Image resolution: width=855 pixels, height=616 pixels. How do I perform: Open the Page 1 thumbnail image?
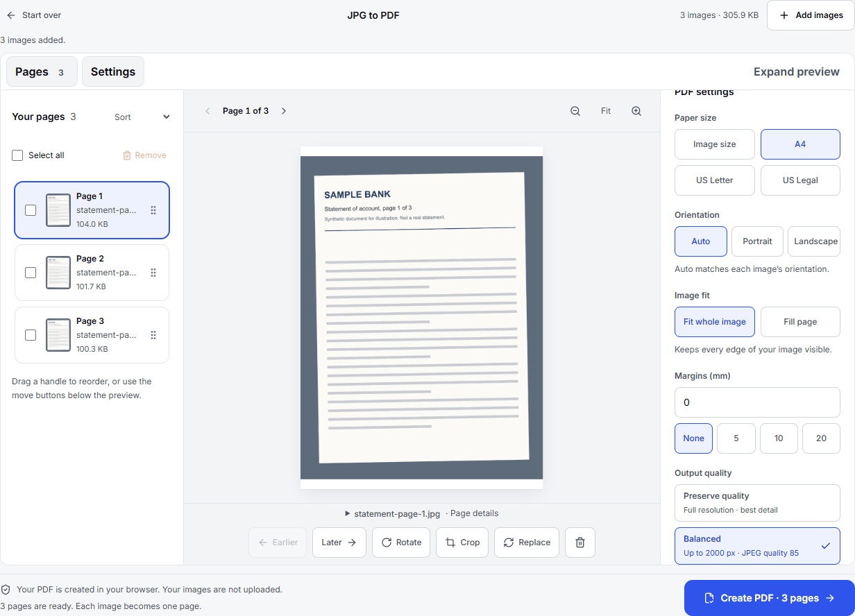click(x=58, y=210)
